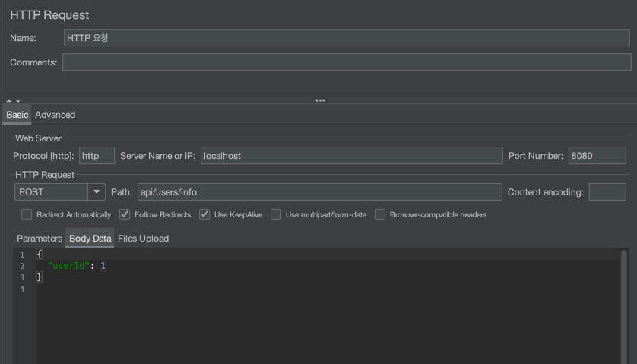The height and width of the screenshot is (364, 637).
Task: Enable the Redirect Automatically checkbox
Action: point(27,214)
